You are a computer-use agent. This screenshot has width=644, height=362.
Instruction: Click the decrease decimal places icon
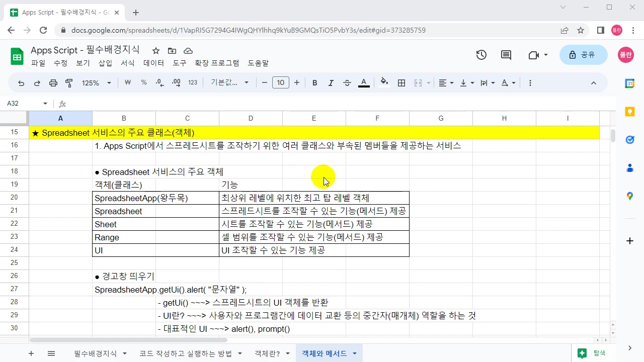[x=159, y=82]
